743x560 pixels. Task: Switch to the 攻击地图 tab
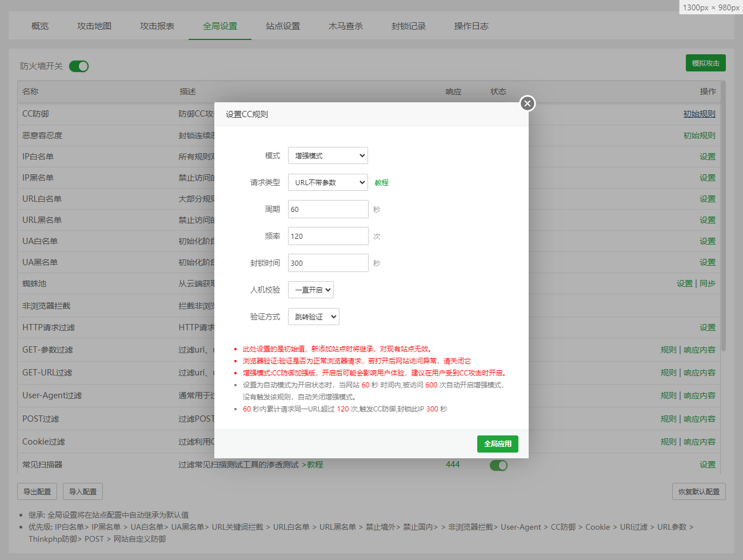click(x=94, y=26)
